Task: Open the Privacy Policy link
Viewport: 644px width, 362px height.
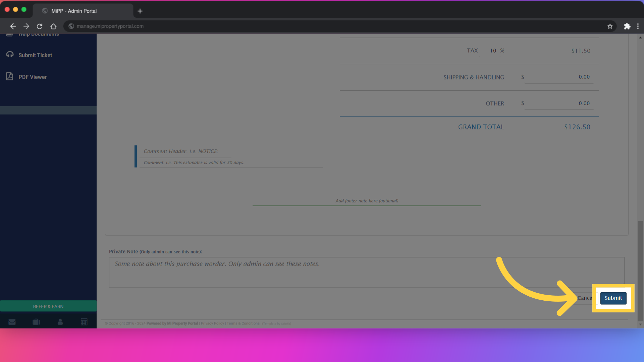Action: tap(212, 323)
